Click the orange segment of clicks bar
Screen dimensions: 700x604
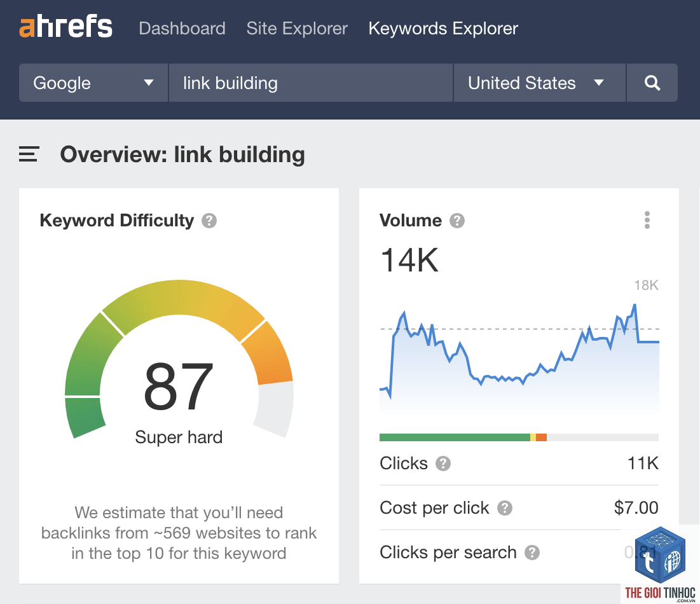point(541,437)
